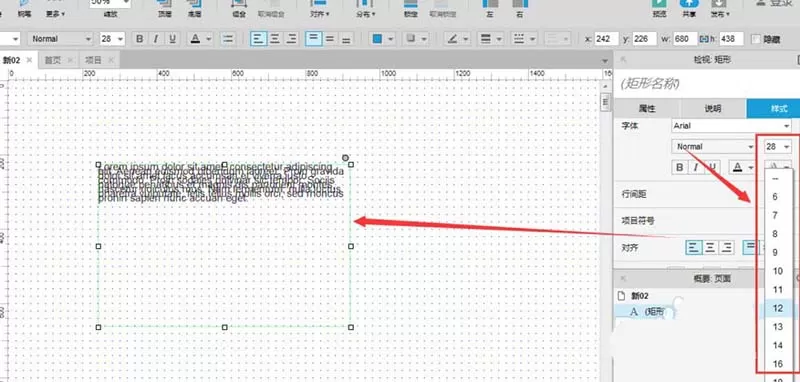Open 发布 publish dropdown

720,14
